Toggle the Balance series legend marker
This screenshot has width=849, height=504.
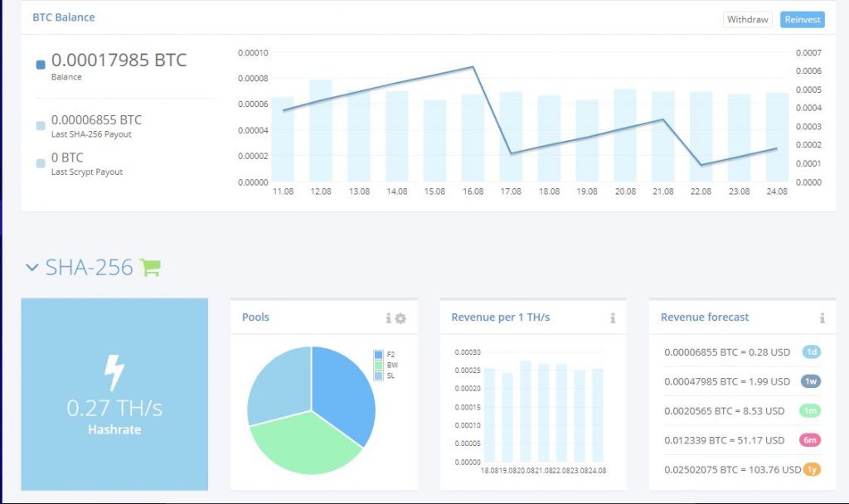41,65
